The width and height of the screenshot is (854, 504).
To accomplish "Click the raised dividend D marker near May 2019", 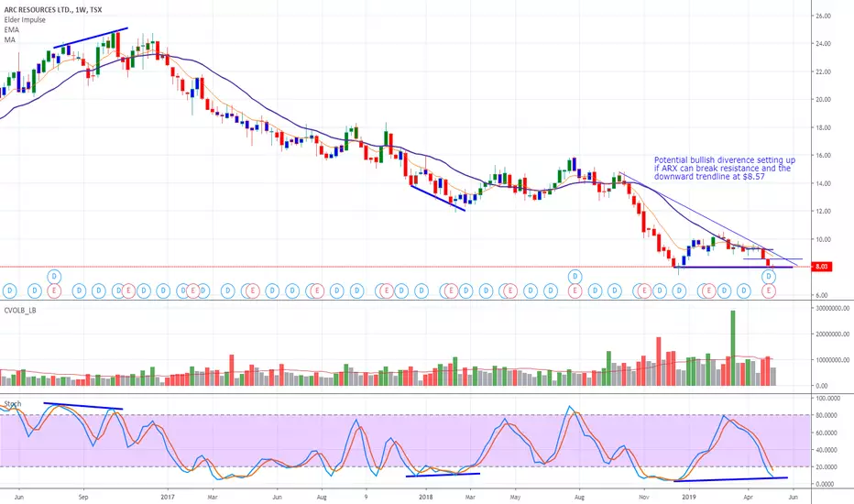I will [x=769, y=277].
